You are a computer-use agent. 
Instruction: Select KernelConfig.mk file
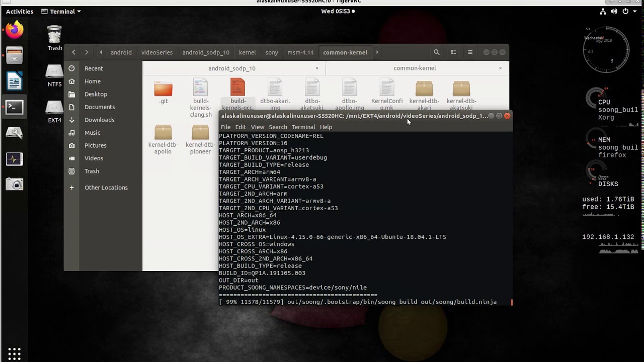(x=386, y=95)
